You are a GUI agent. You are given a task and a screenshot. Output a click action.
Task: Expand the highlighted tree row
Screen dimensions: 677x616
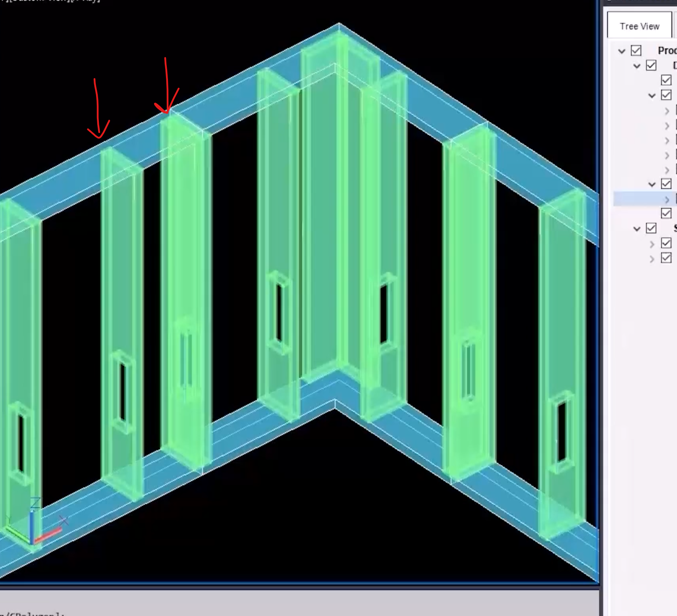coord(667,199)
